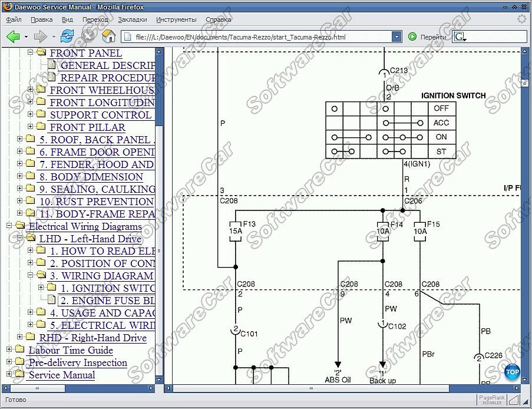Click the Home icon in toolbar

pyautogui.click(x=108, y=37)
